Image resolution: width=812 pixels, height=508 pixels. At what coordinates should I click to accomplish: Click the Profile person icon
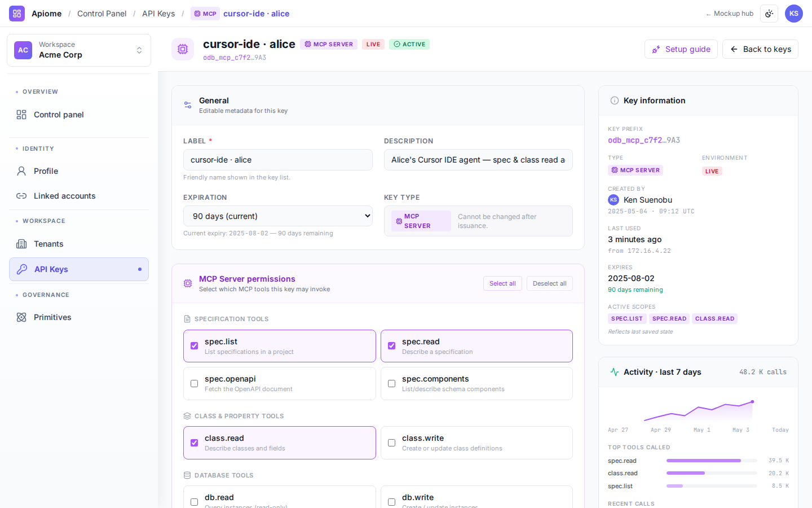pyautogui.click(x=21, y=171)
